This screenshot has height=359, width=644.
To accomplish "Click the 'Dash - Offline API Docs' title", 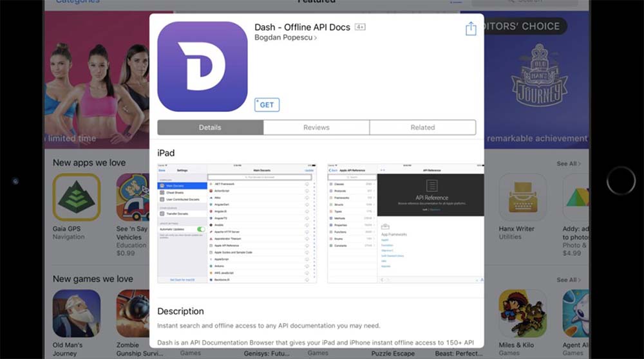I will 302,27.
